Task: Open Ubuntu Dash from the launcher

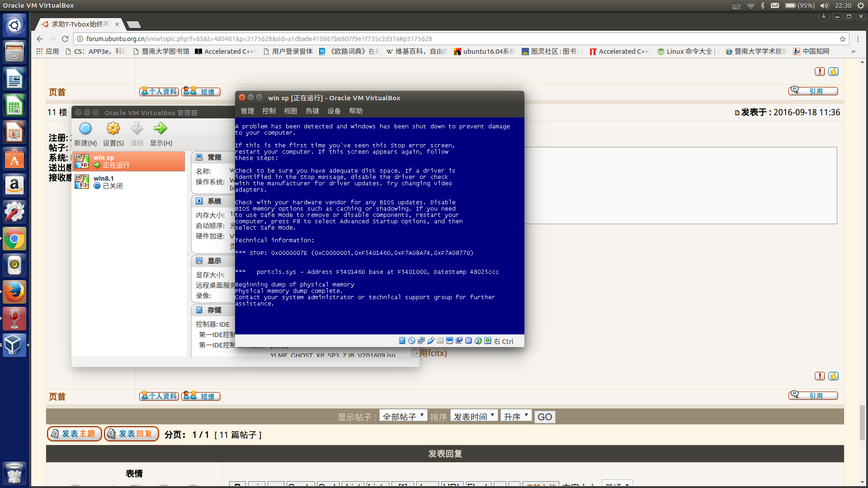Action: 14,25
